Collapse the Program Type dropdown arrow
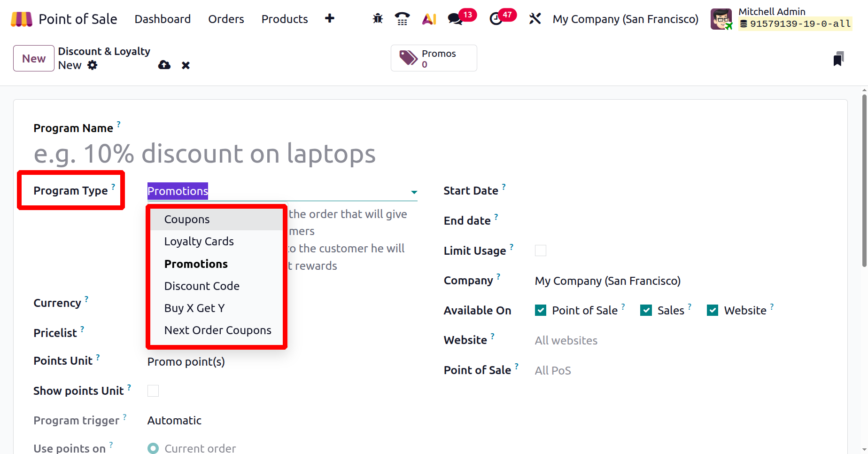Screen dimensions: 868x454 coord(414,192)
